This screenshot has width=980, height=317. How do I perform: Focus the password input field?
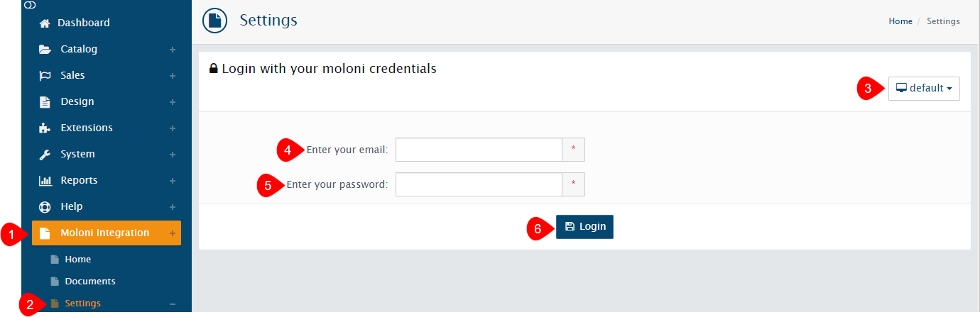(x=479, y=185)
